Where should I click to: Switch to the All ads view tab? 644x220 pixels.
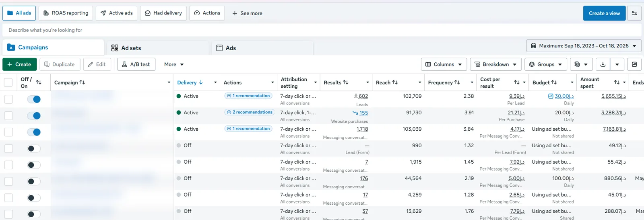(19, 13)
